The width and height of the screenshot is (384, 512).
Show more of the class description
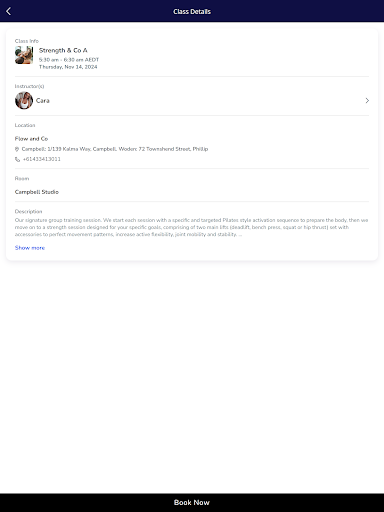tap(30, 248)
